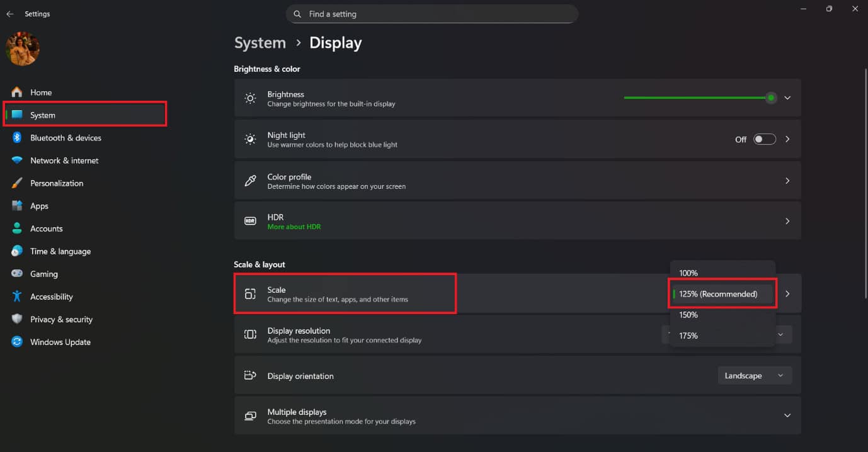Screen dimensions: 868x452
Task: Click the Bluetooth & devices sidebar icon
Action: [x=17, y=138]
